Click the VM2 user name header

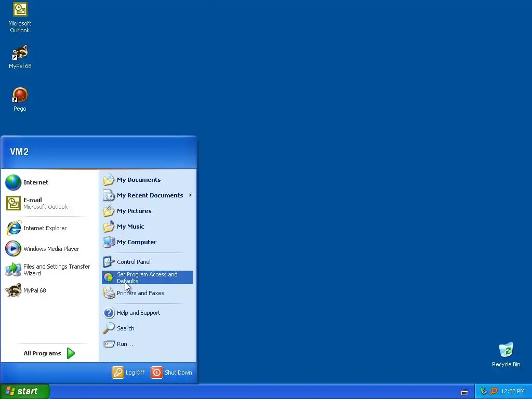click(19, 152)
